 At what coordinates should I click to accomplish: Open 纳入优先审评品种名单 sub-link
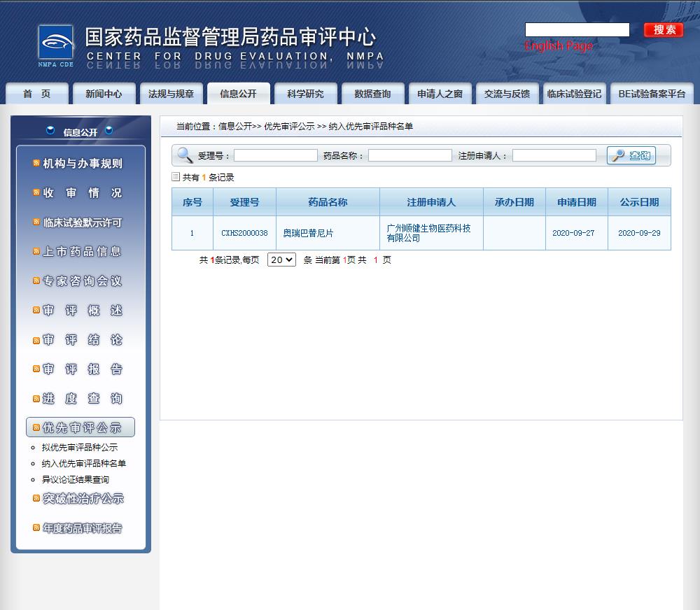[83, 463]
